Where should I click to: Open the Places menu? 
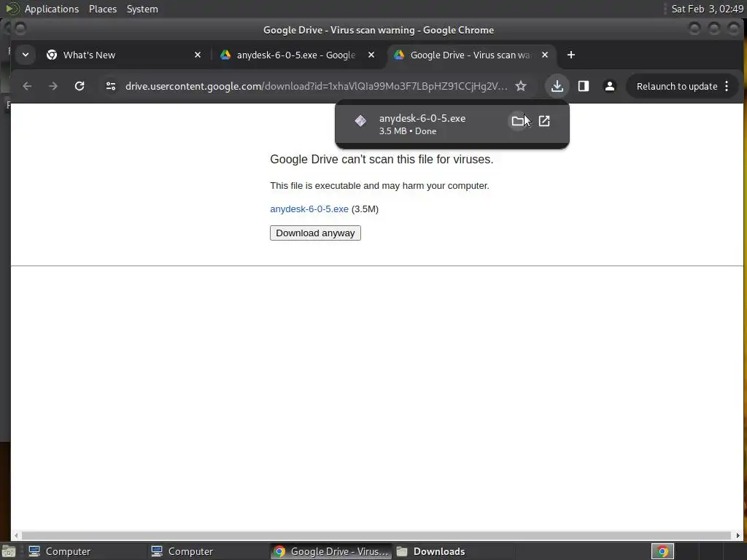pyautogui.click(x=103, y=9)
